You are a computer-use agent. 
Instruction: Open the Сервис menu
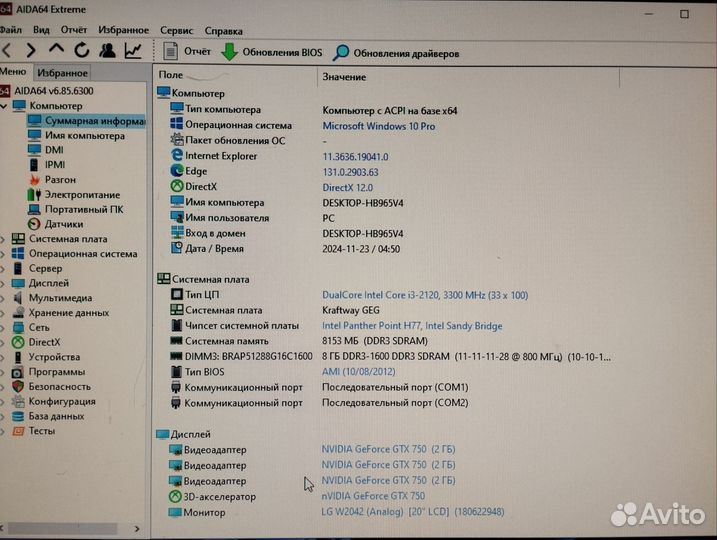pos(177,31)
